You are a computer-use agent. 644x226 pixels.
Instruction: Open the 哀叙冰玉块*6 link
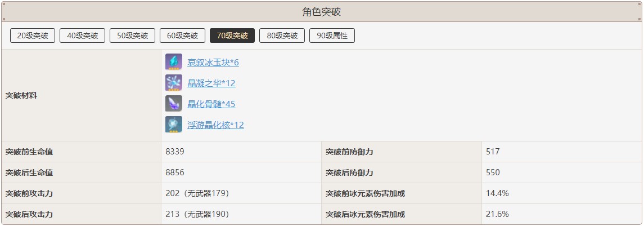213,63
